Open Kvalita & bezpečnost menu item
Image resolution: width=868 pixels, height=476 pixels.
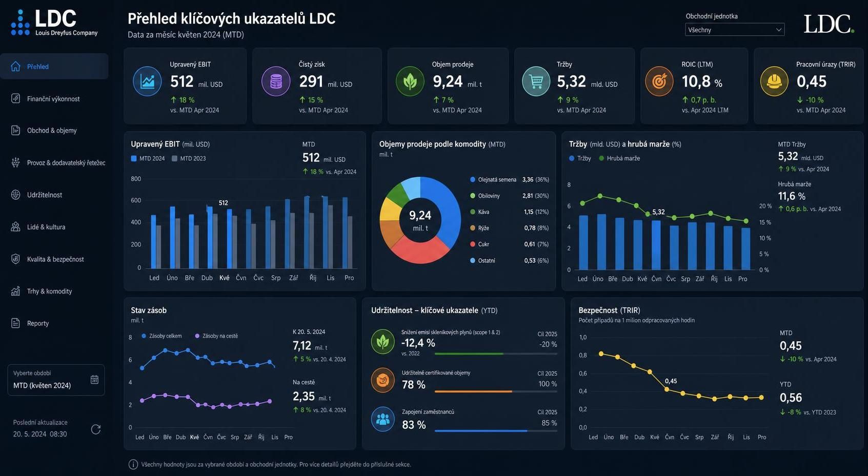54,259
